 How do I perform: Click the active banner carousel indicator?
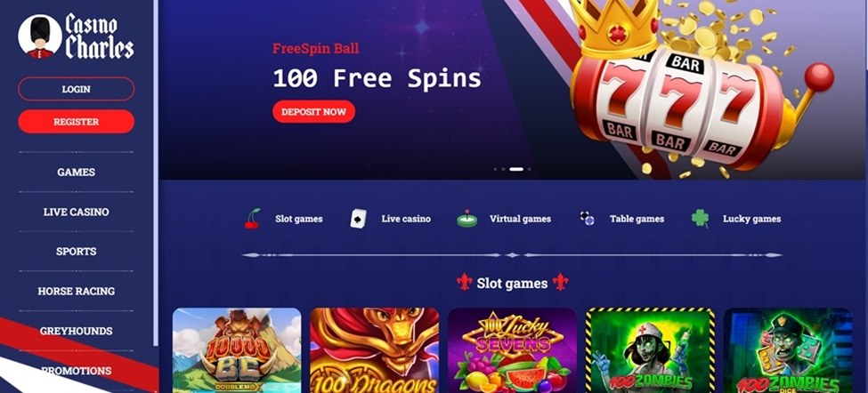pos(516,169)
